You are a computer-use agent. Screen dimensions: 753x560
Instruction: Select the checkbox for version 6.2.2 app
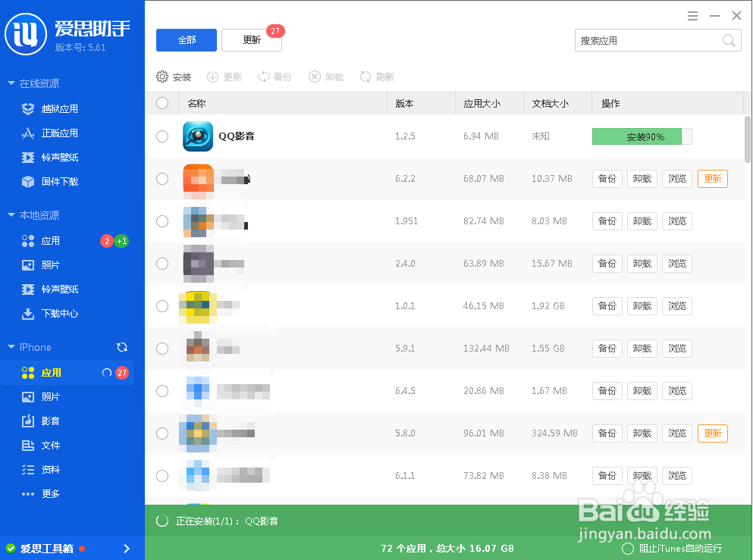pyautogui.click(x=162, y=179)
